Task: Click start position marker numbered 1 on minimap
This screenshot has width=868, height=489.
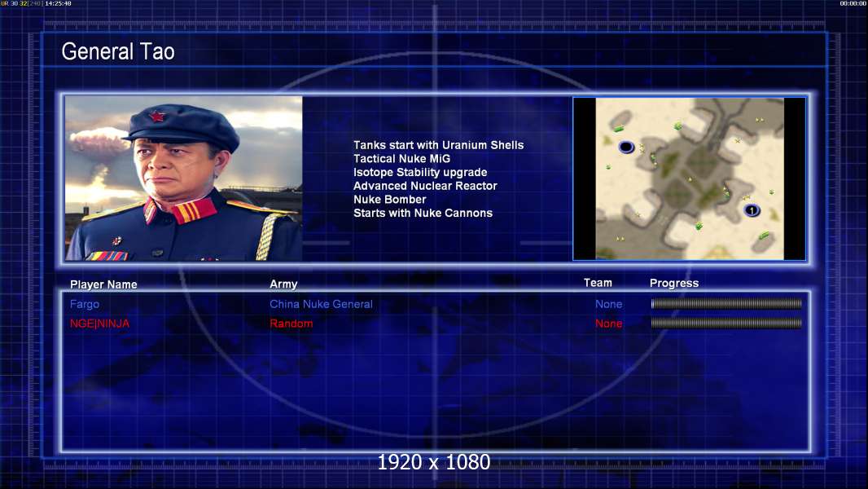Action: 752,210
